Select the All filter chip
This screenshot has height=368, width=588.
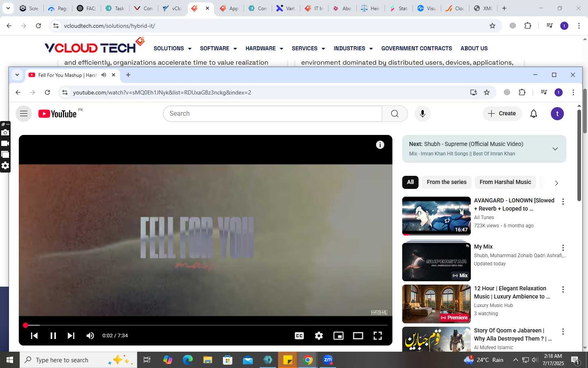pyautogui.click(x=410, y=182)
